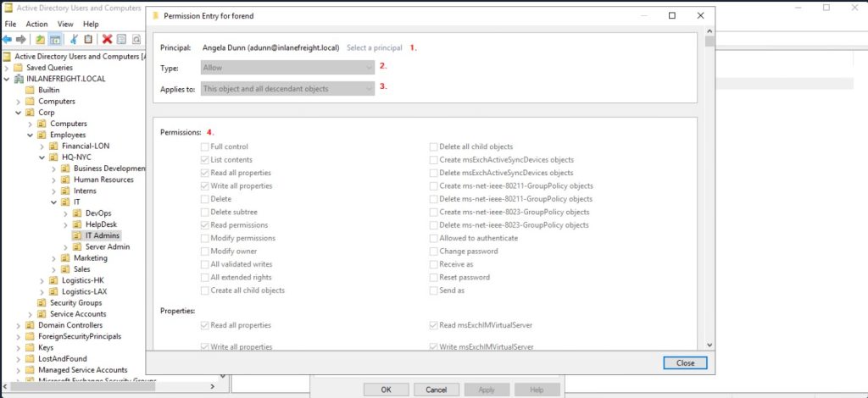Click the Cut scissors toolbar icon
The image size is (868, 398).
click(74, 39)
